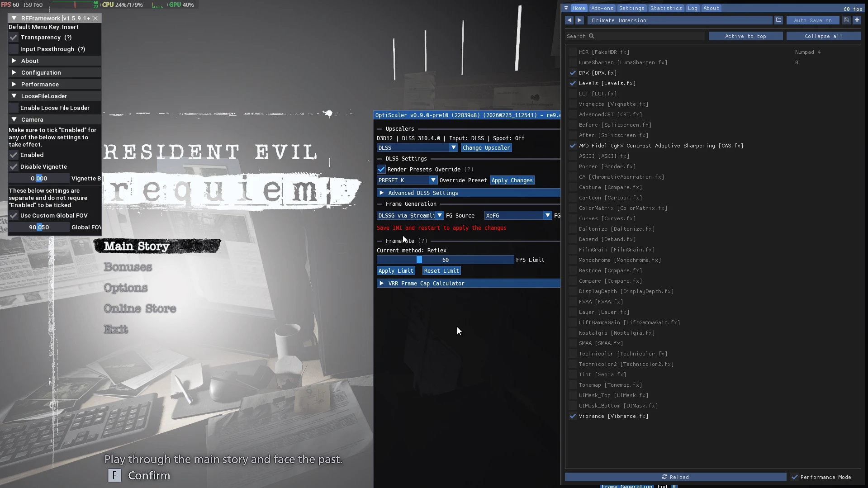Viewport: 868px width, 488px height.
Task: Click the Auto Save on button
Action: pos(813,20)
